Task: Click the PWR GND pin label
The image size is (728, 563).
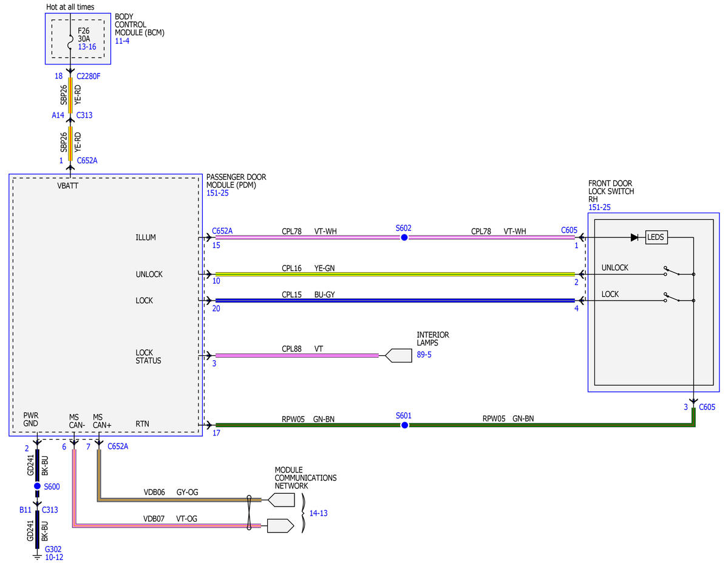Action: pyautogui.click(x=30, y=420)
